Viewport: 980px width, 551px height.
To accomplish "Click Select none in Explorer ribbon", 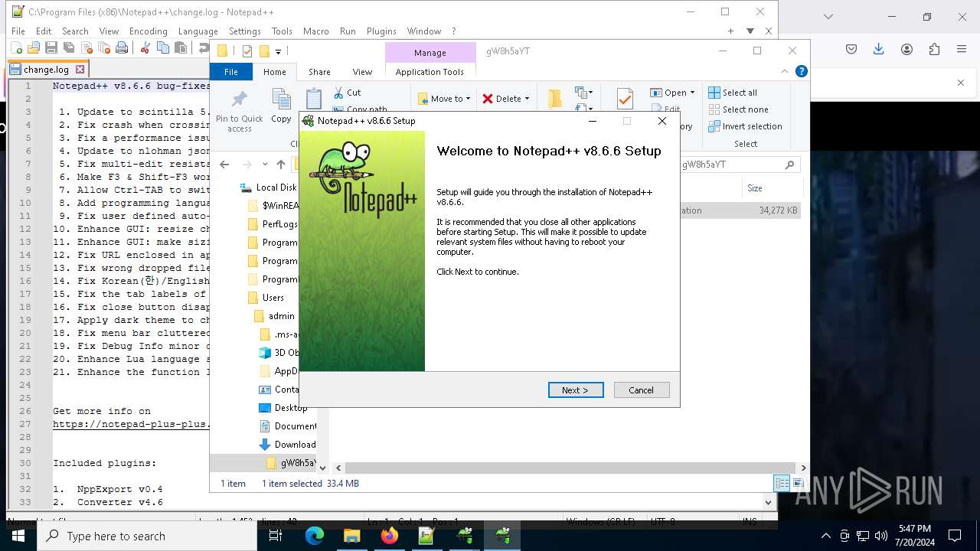I will (737, 109).
